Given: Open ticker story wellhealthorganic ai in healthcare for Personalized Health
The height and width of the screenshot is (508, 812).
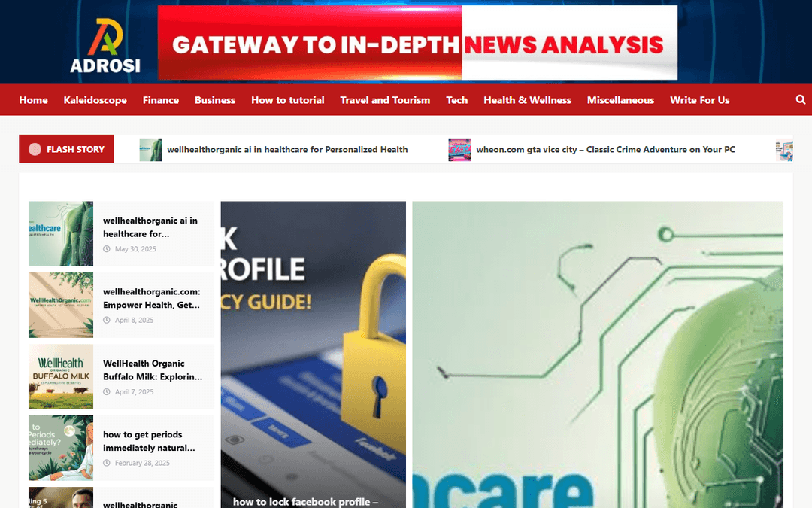Looking at the screenshot, I should tap(287, 149).
